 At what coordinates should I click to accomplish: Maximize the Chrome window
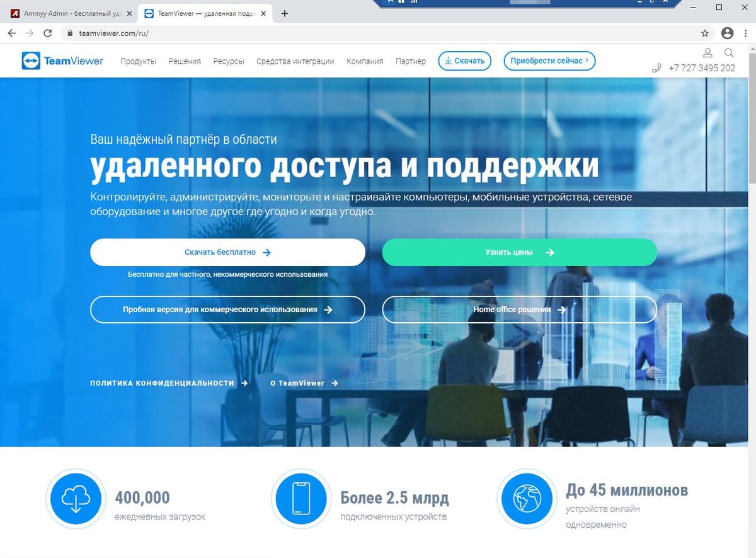(719, 8)
